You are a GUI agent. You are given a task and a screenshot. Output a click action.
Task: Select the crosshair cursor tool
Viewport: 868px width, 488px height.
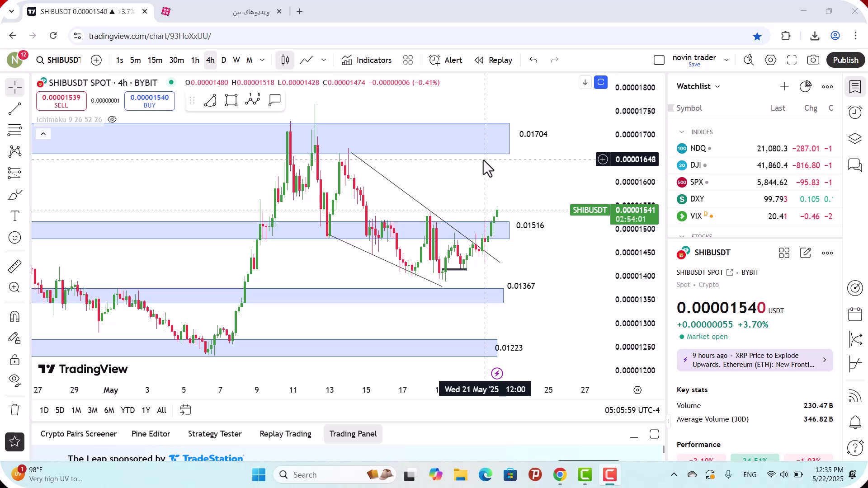click(x=14, y=87)
